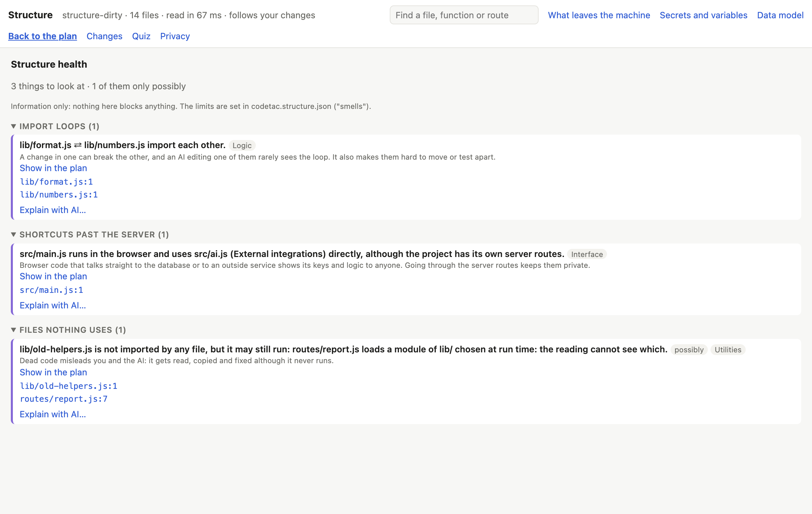The height and width of the screenshot is (514, 812).
Task: Open lib/format.js:1 file link
Action: coord(56,182)
